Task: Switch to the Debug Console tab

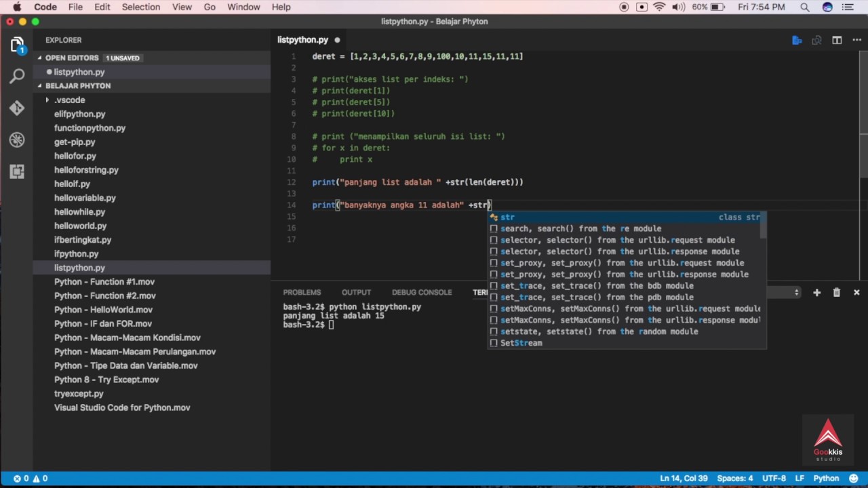Action: (x=422, y=292)
